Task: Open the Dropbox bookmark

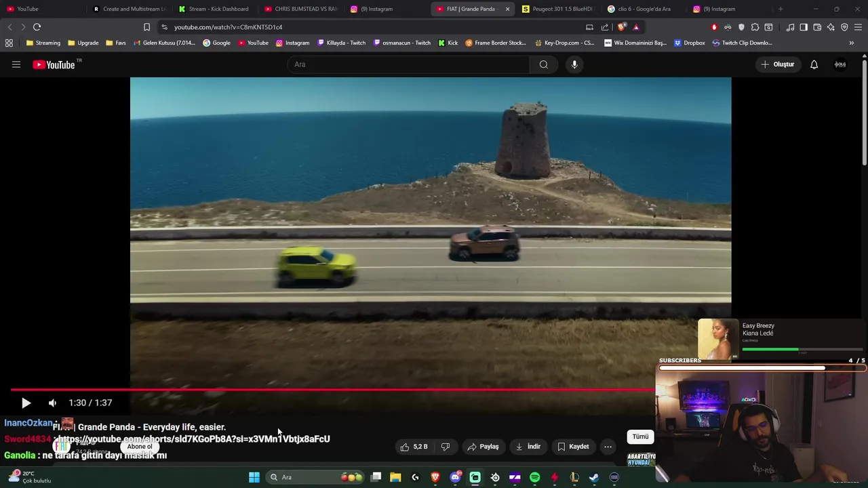Action: pyautogui.click(x=689, y=43)
